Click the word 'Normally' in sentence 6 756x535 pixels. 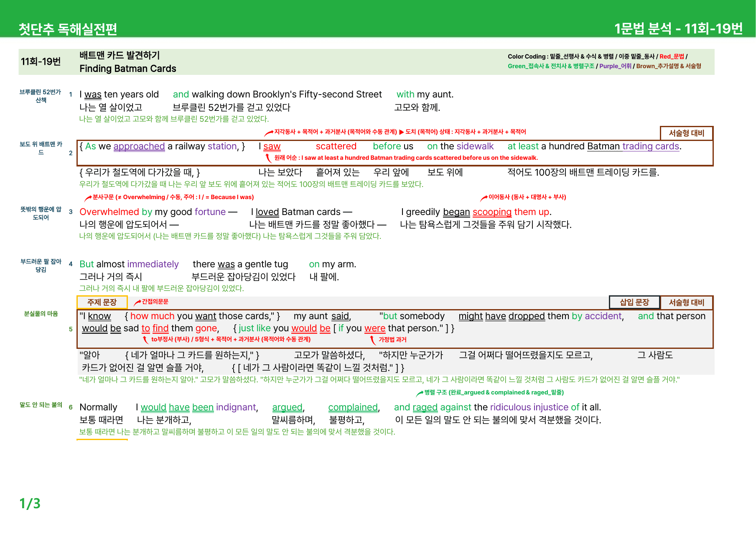pos(98,407)
